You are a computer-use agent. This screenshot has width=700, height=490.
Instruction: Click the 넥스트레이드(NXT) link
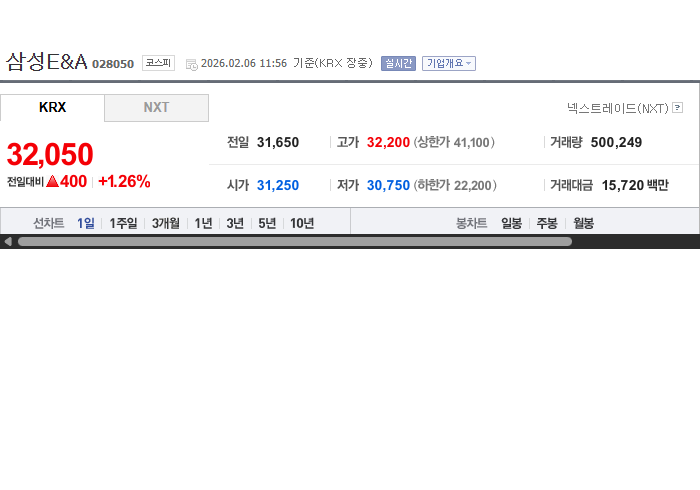click(x=618, y=108)
